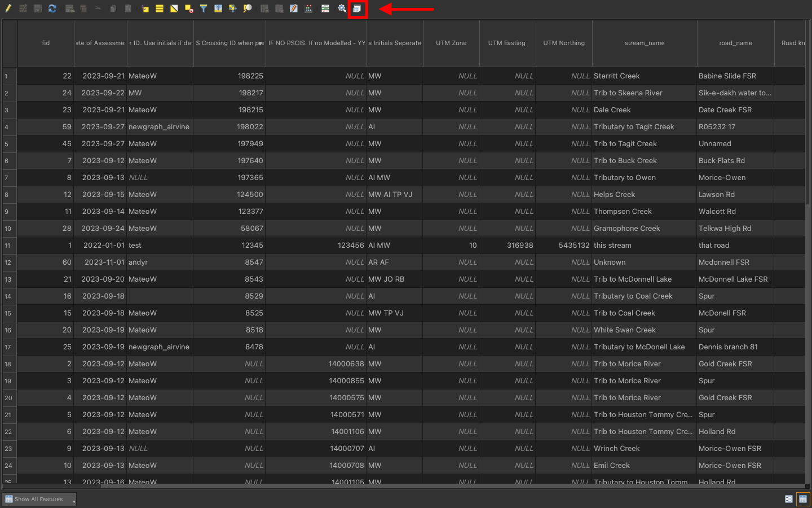Screen dimensions: 812x508
Task: Zoom map to the selected rows
Action: click(x=248, y=8)
